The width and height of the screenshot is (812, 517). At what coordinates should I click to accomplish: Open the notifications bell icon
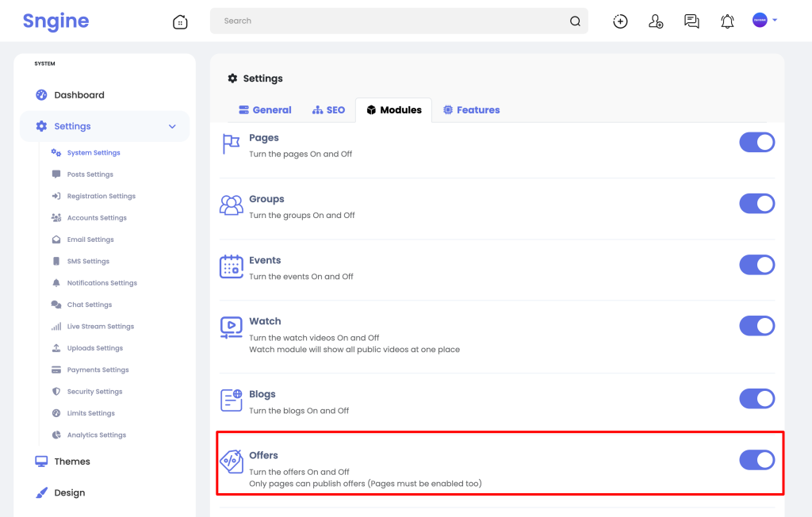[x=727, y=21]
